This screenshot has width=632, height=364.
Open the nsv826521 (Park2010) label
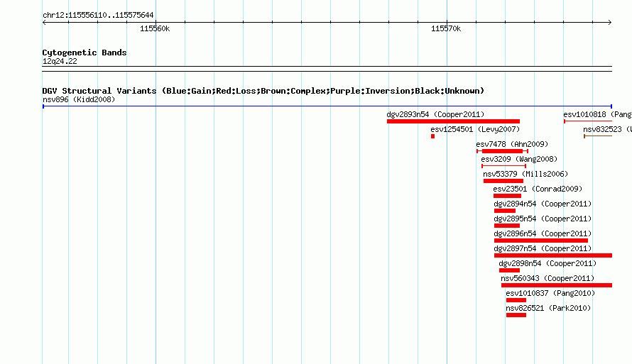tap(548, 308)
